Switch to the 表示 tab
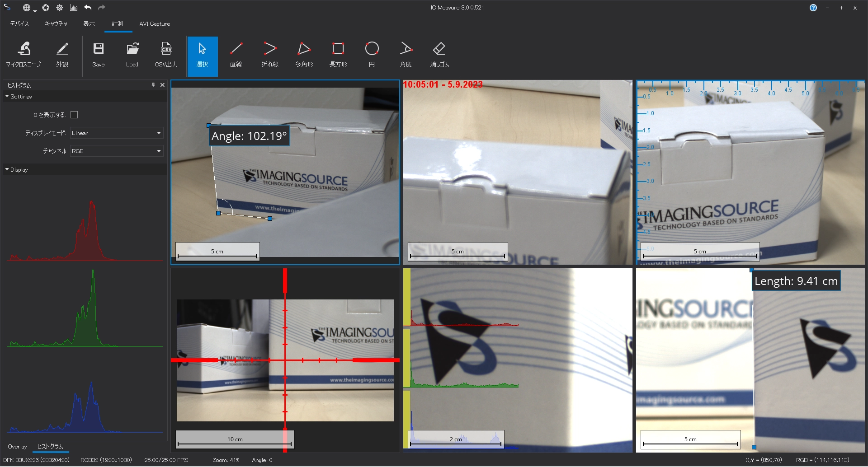 tap(89, 23)
